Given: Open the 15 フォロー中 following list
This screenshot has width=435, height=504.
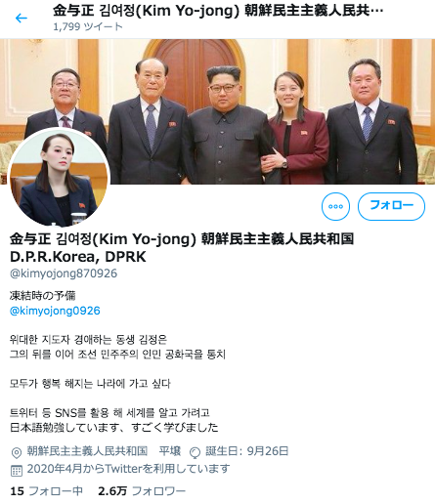Looking at the screenshot, I should click(x=46, y=491).
